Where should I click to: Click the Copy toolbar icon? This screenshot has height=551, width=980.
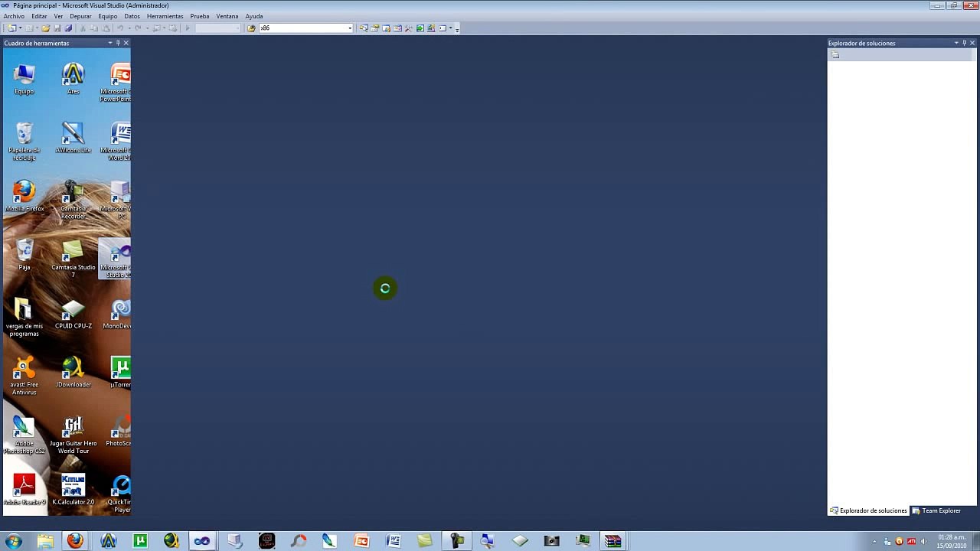pyautogui.click(x=94, y=28)
